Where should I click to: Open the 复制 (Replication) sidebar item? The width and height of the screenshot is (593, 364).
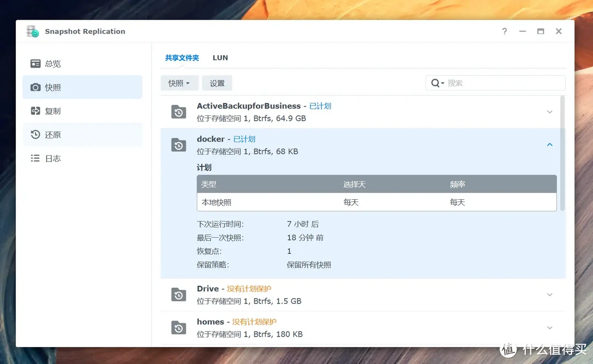coord(52,110)
